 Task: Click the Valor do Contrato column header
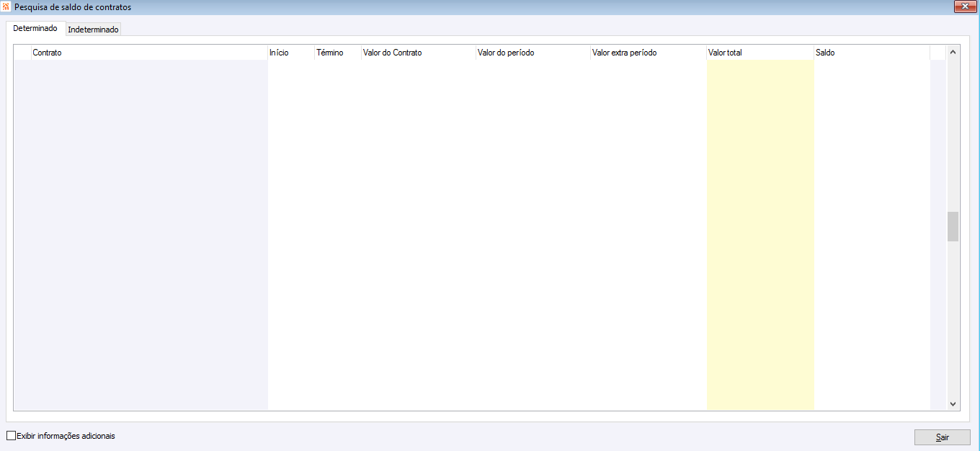coord(419,53)
